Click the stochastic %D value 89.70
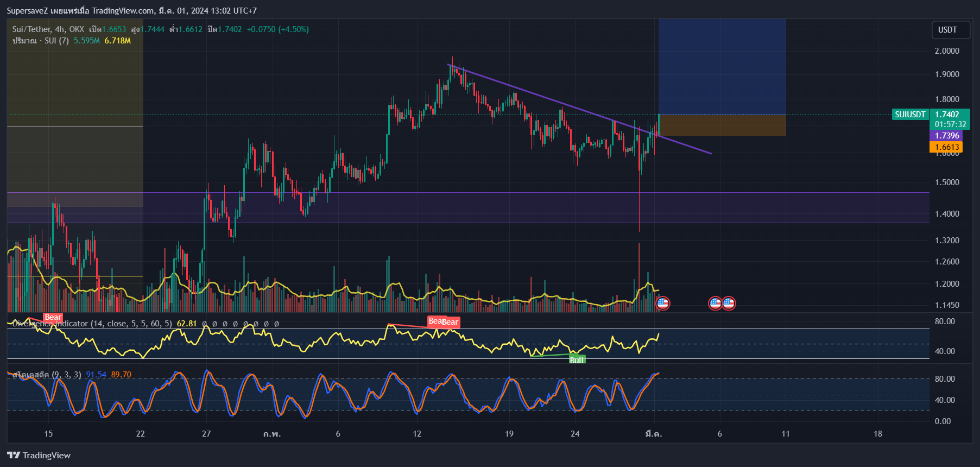980x467 pixels. 121,375
